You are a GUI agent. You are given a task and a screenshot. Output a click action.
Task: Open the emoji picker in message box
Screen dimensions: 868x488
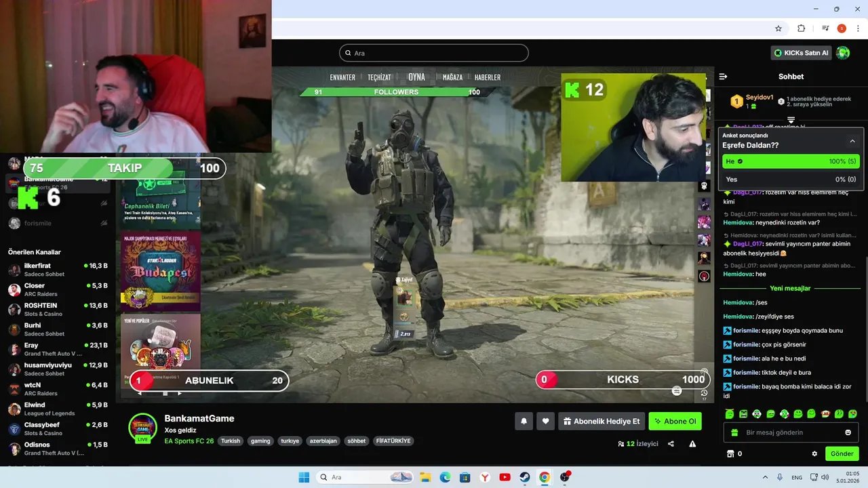[848, 432]
